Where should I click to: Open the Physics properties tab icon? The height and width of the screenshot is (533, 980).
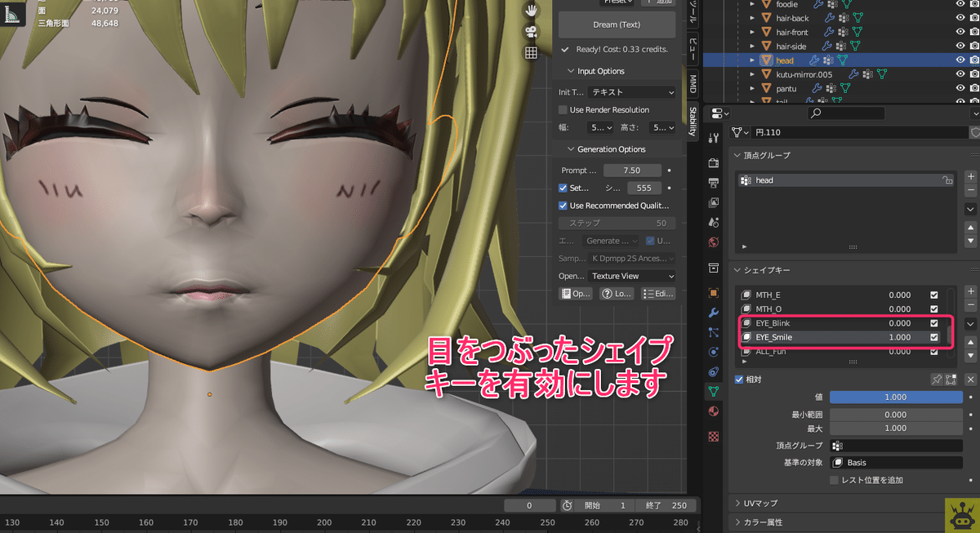[x=714, y=352]
